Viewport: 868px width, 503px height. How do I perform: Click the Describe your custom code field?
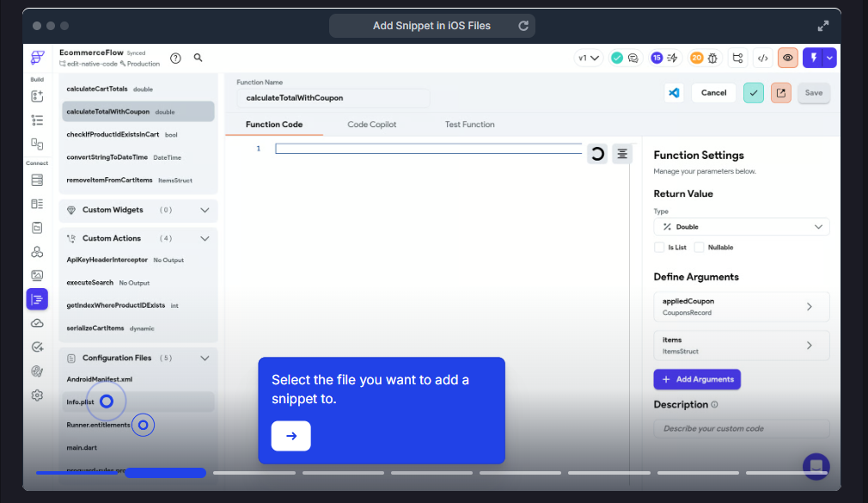(741, 428)
